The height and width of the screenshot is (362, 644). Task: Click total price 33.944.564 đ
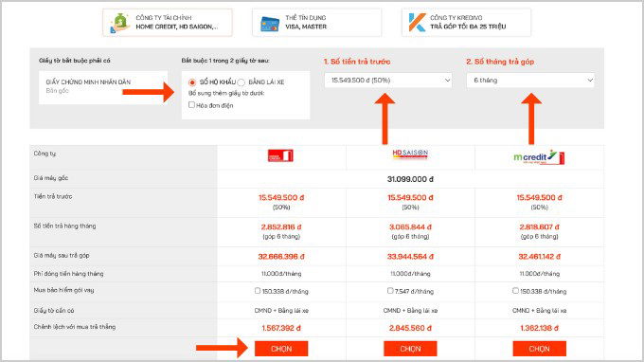coord(410,257)
